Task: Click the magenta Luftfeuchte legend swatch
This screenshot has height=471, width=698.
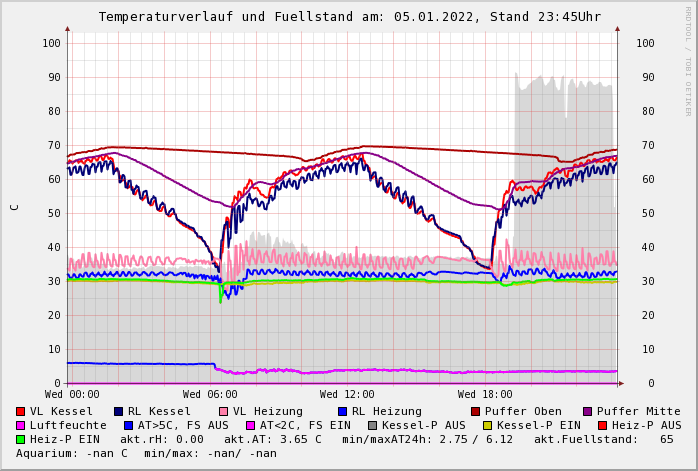Action: click(x=20, y=425)
